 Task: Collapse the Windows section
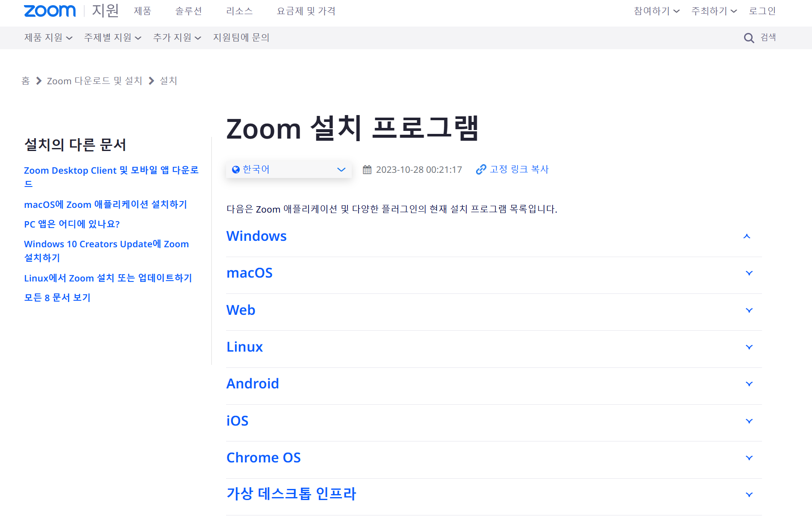747,237
